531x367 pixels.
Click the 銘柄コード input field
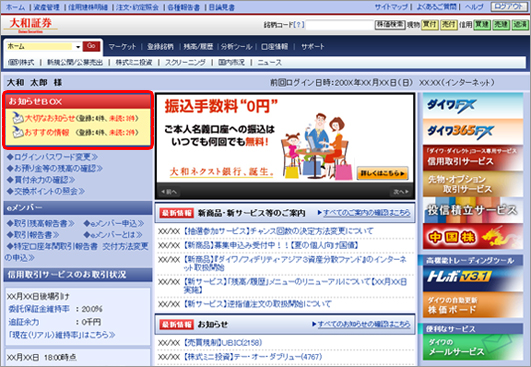coord(340,25)
